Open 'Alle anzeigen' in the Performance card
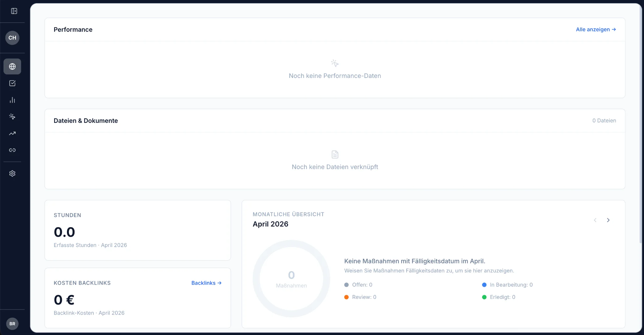The image size is (644, 335). click(596, 29)
